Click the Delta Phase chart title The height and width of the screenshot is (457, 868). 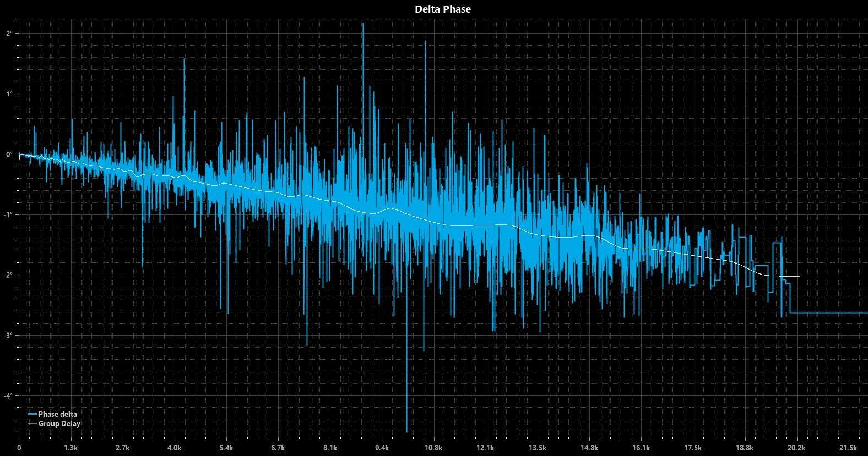[x=443, y=9]
